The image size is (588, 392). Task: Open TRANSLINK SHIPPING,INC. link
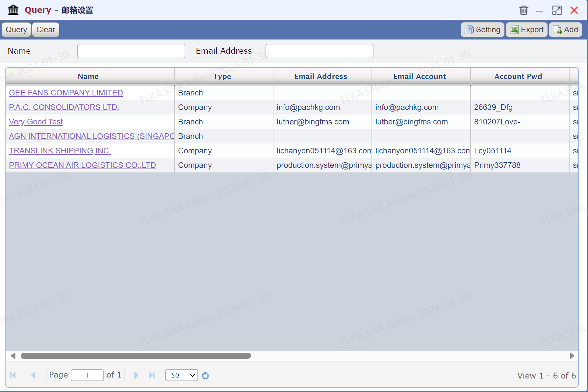[60, 151]
